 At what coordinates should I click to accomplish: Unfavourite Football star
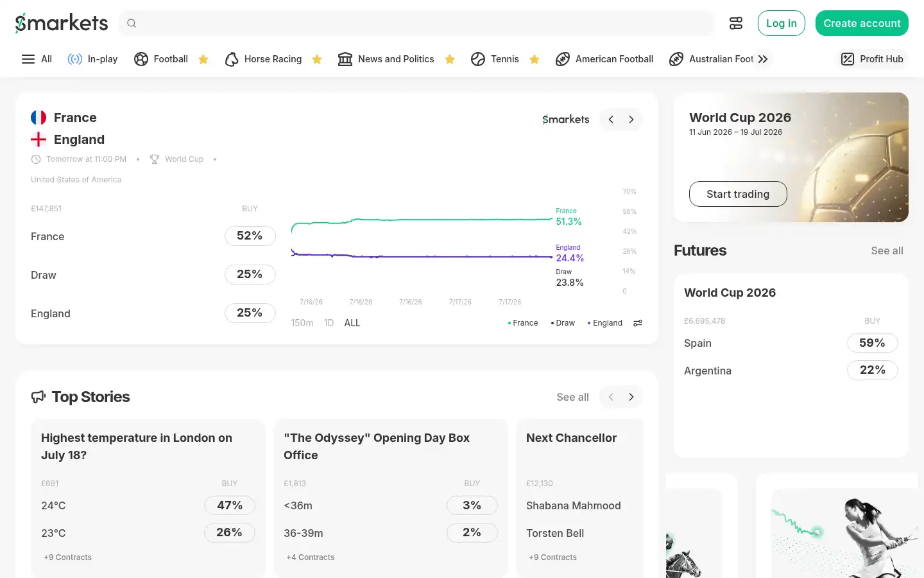tap(203, 59)
